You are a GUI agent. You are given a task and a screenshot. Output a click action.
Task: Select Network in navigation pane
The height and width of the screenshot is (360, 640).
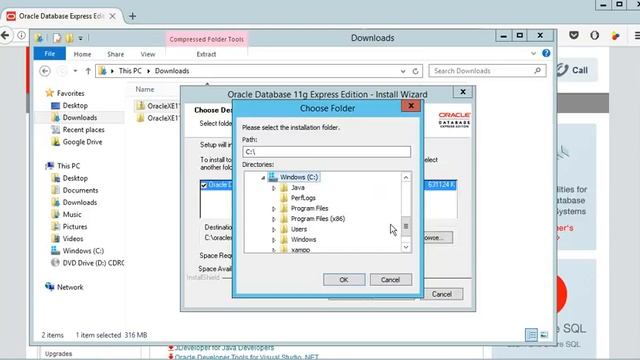(70, 287)
